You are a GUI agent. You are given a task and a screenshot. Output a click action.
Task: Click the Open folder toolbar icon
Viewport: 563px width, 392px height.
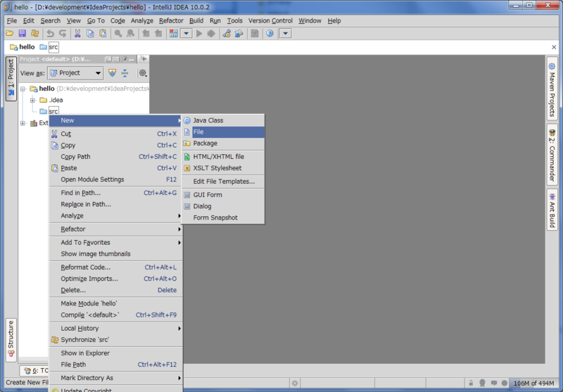[x=10, y=33]
